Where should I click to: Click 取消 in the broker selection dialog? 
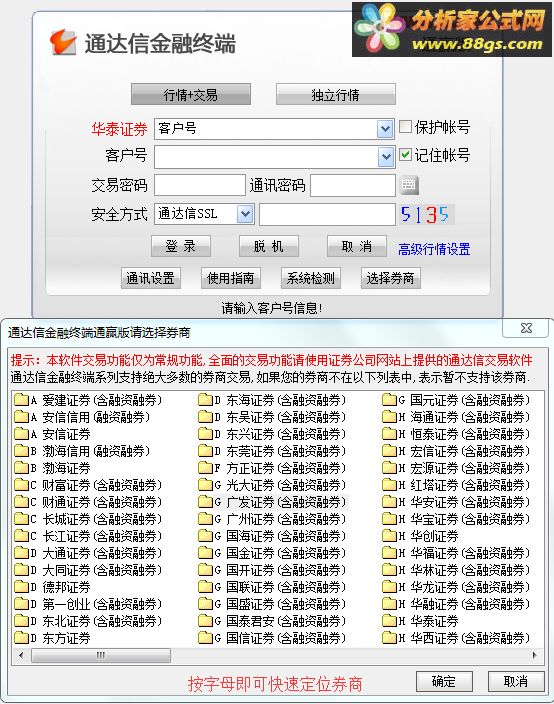(x=516, y=682)
